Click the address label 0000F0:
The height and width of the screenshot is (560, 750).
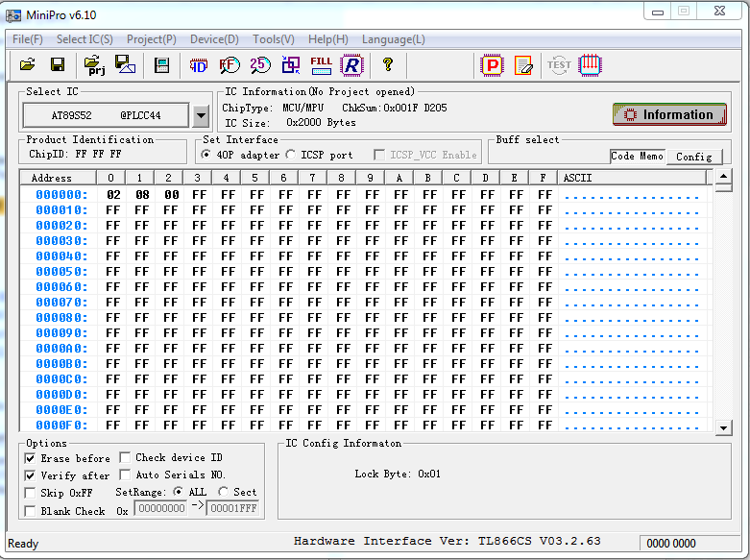[61, 426]
